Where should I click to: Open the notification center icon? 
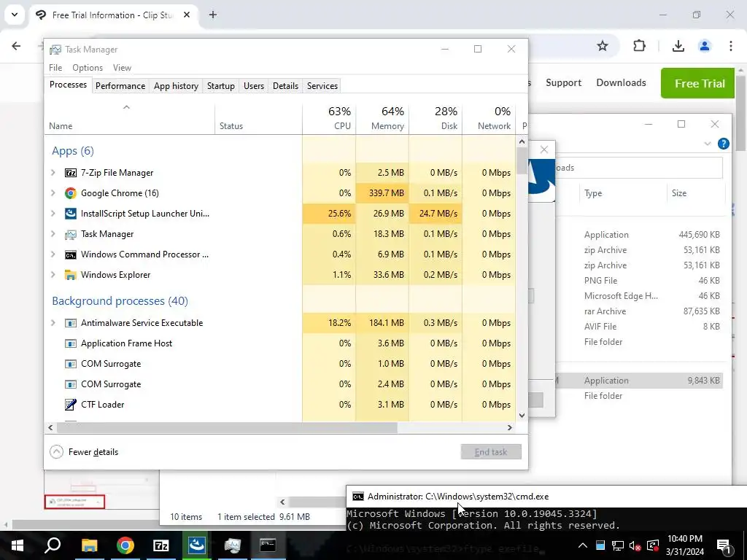tap(724, 545)
